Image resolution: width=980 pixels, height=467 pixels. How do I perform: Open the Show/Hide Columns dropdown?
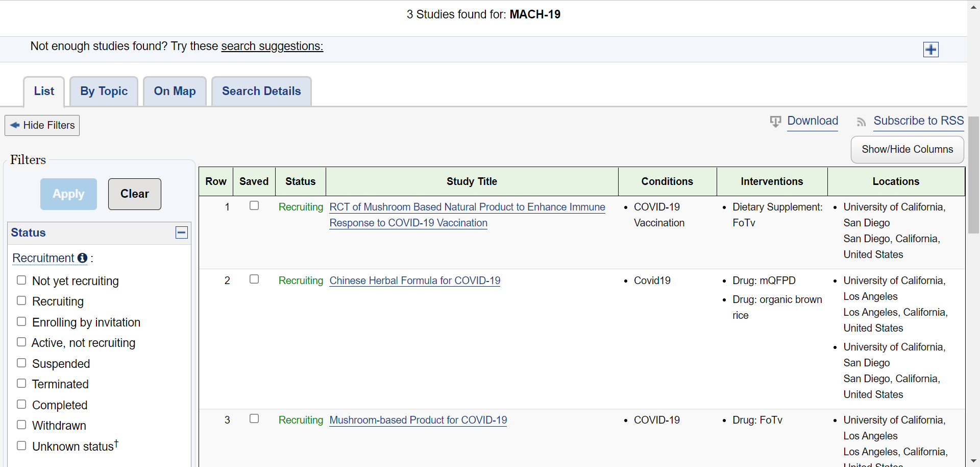click(x=907, y=149)
